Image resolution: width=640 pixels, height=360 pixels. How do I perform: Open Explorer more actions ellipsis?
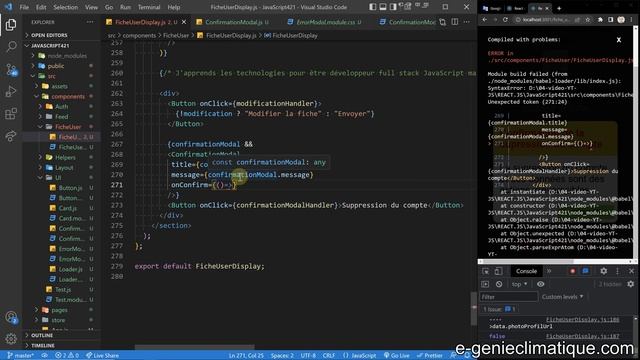coord(90,22)
